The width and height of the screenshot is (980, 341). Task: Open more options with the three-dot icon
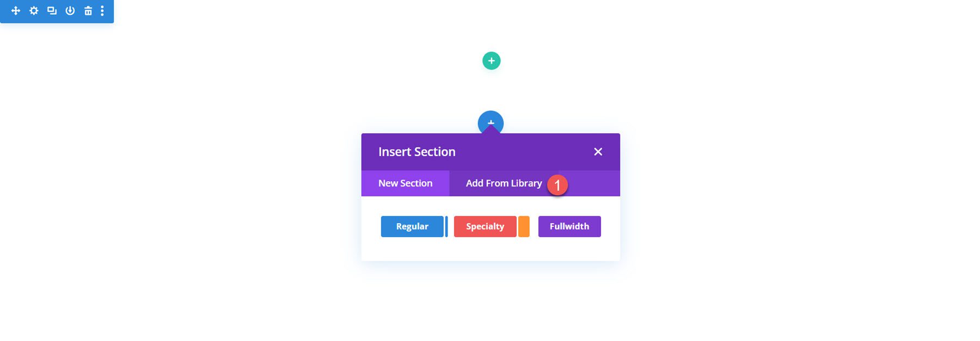(x=102, y=10)
